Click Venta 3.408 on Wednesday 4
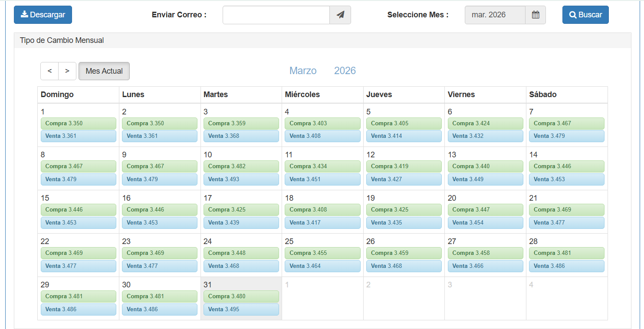The width and height of the screenshot is (644, 329). point(322,136)
